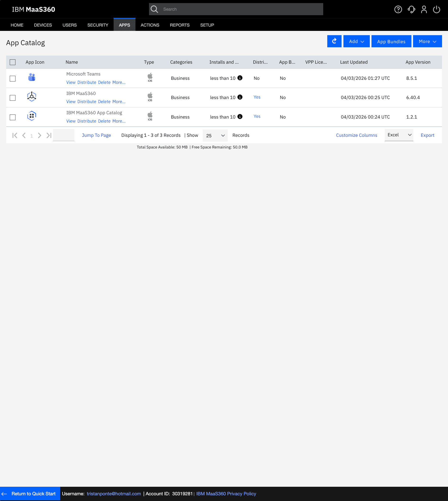Click the iOS type icon for IBM MaaS360 row
Viewport: 448px width, 501px height.
150,97
